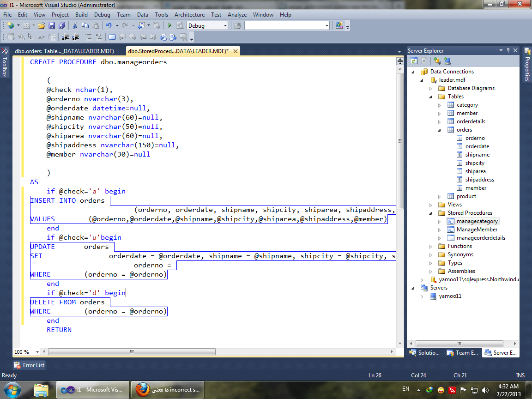The image size is (532, 399).
Task: Expand the Views folder node
Action: [430, 205]
